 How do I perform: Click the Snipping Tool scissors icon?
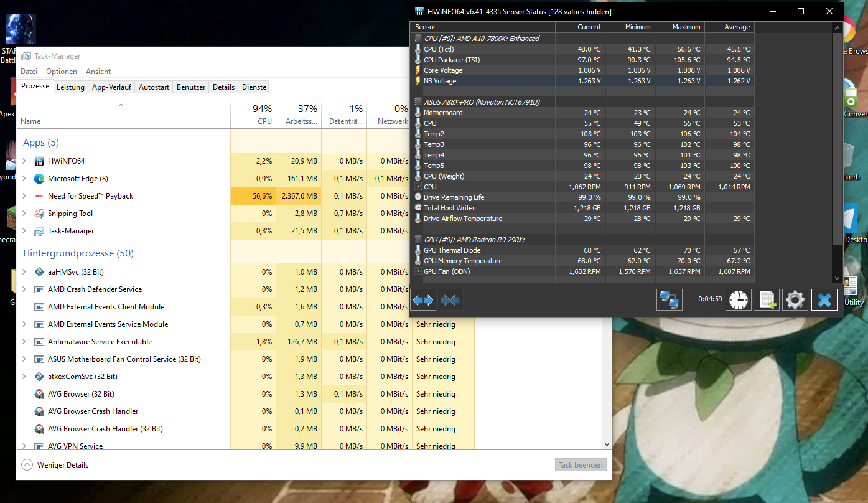(x=39, y=214)
